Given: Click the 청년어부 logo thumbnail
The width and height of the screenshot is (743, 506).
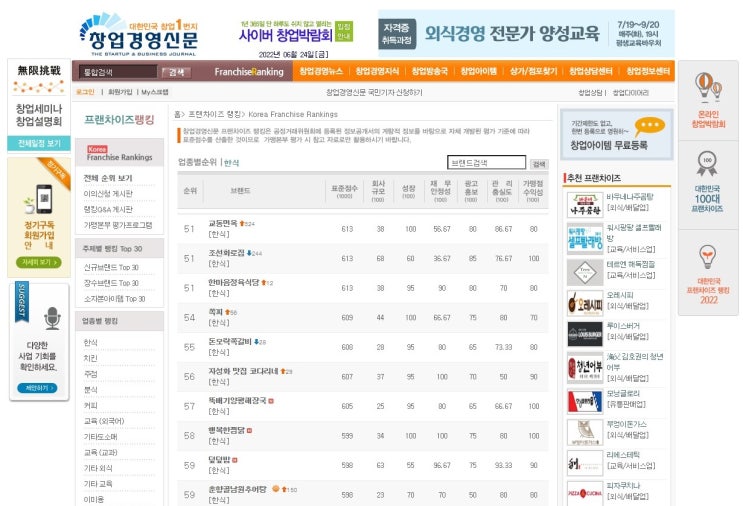Looking at the screenshot, I should point(585,367).
